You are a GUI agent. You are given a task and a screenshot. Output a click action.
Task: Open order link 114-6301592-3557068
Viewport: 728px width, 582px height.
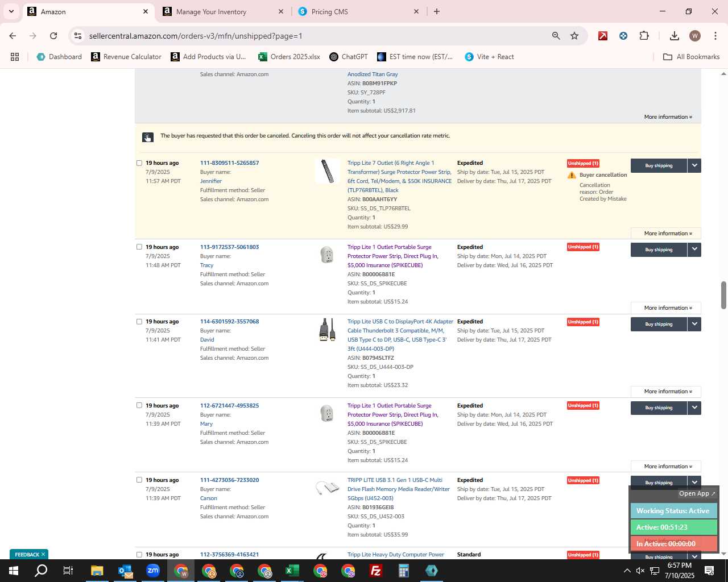point(229,322)
